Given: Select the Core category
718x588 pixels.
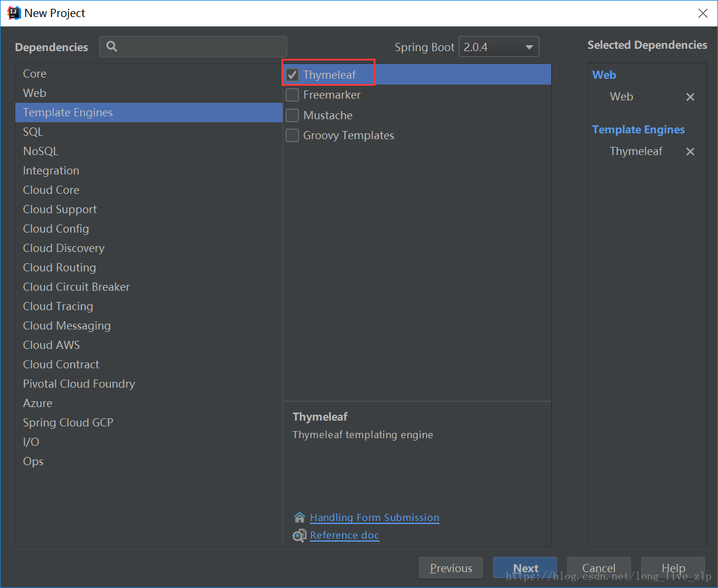Looking at the screenshot, I should (149, 73).
